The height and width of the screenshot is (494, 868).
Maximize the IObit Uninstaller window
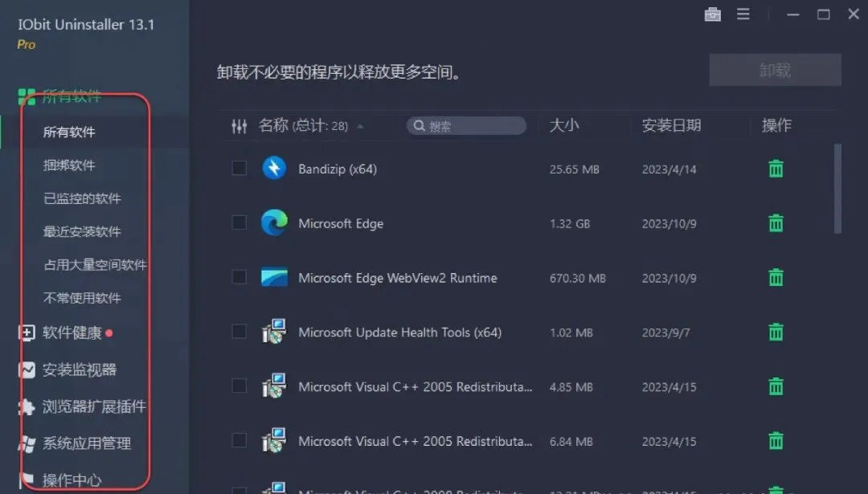pyautogui.click(x=824, y=14)
